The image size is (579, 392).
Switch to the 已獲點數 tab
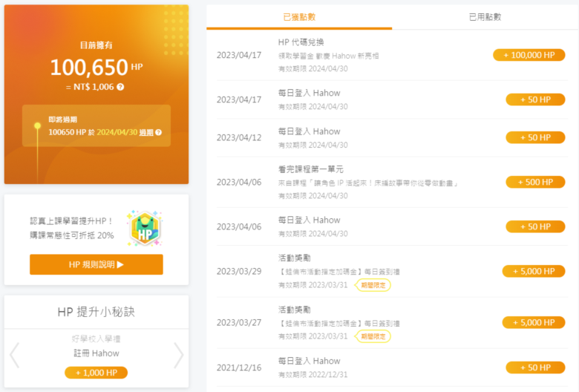pyautogui.click(x=299, y=17)
